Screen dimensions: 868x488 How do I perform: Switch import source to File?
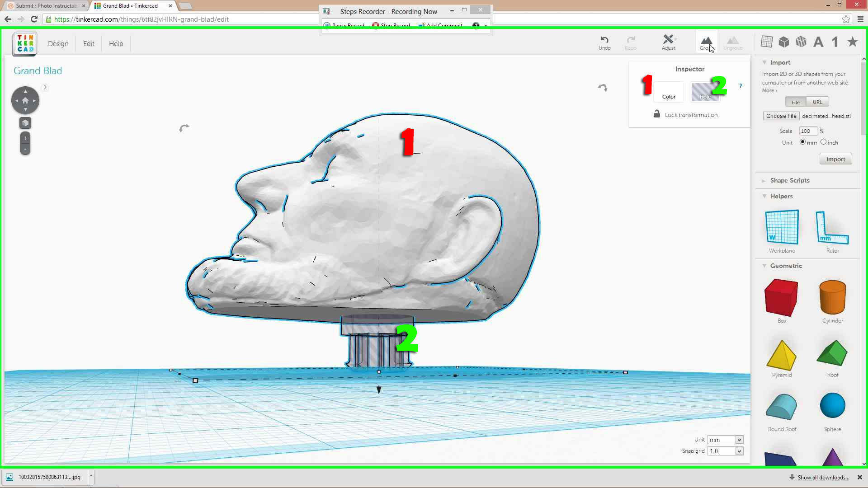click(795, 102)
